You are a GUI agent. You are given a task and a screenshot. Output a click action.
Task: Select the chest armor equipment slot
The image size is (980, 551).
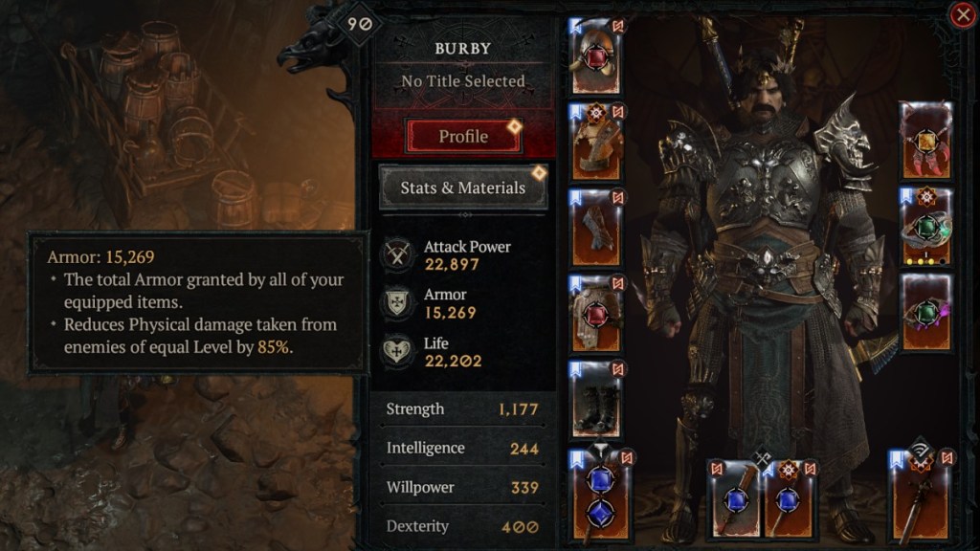pos(596,143)
